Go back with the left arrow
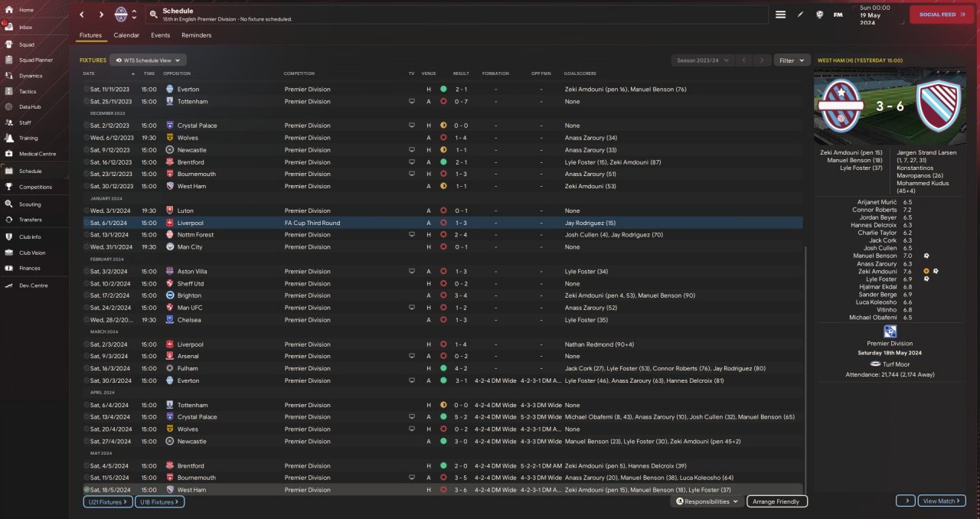Viewport: 980px width, 519px height. (82, 15)
